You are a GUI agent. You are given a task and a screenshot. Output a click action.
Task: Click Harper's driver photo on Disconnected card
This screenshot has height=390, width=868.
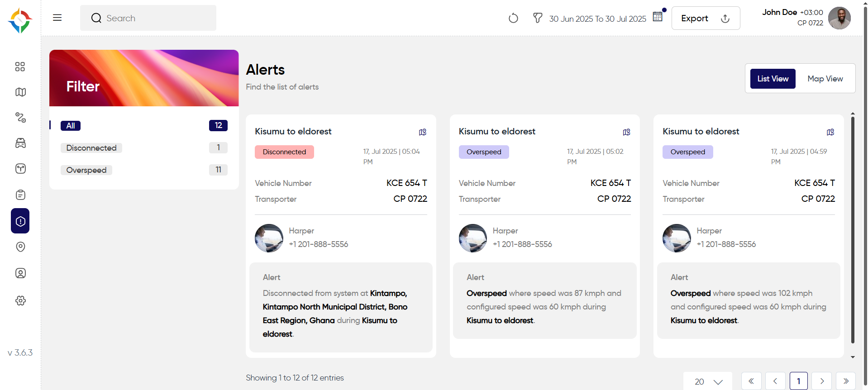pyautogui.click(x=269, y=238)
